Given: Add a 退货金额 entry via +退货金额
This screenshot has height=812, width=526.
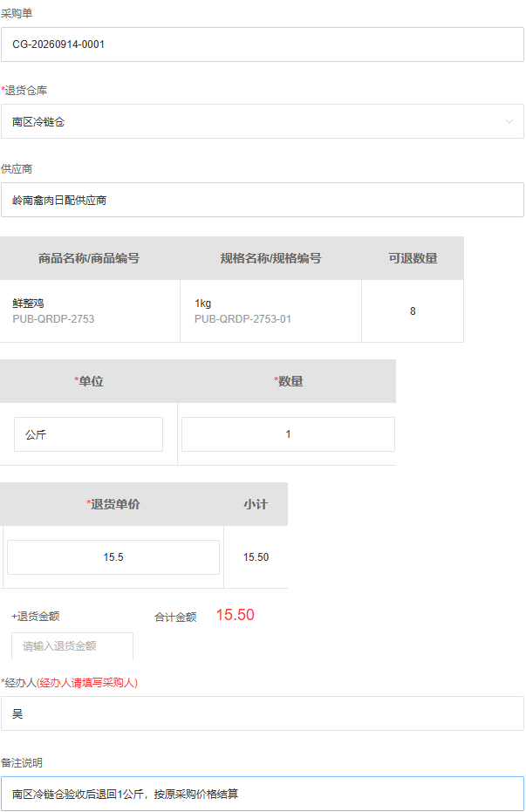Looking at the screenshot, I should tap(36, 617).
